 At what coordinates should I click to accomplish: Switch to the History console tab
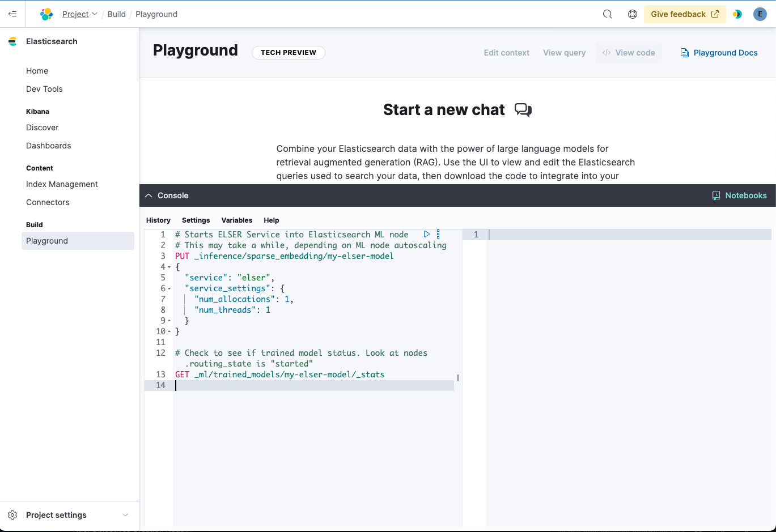(x=158, y=220)
